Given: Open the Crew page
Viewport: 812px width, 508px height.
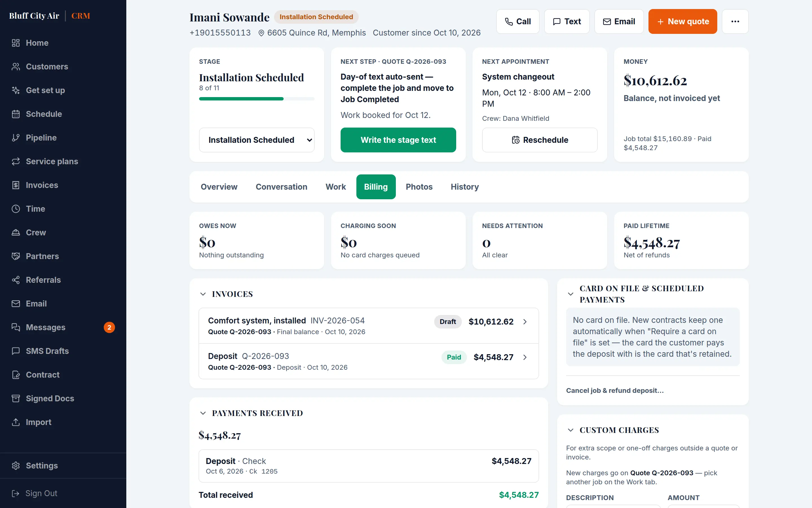Looking at the screenshot, I should click(x=63, y=233).
